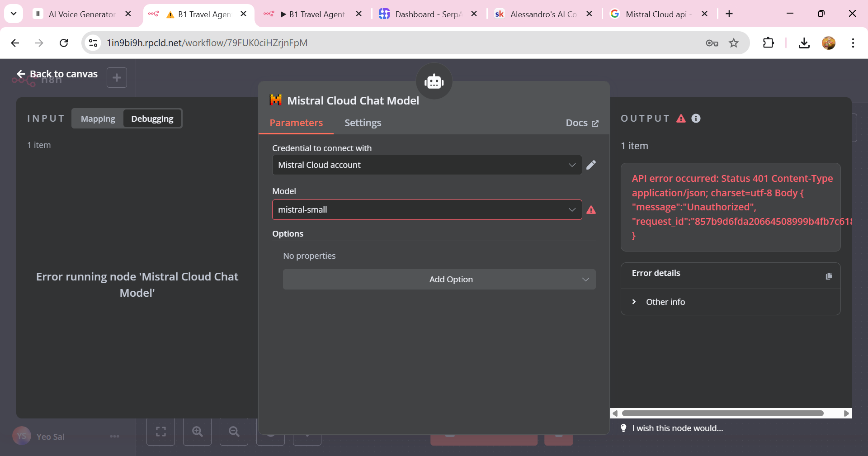Open the saved passwords key icon
Viewport: 868px width, 456px height.
[x=712, y=43]
